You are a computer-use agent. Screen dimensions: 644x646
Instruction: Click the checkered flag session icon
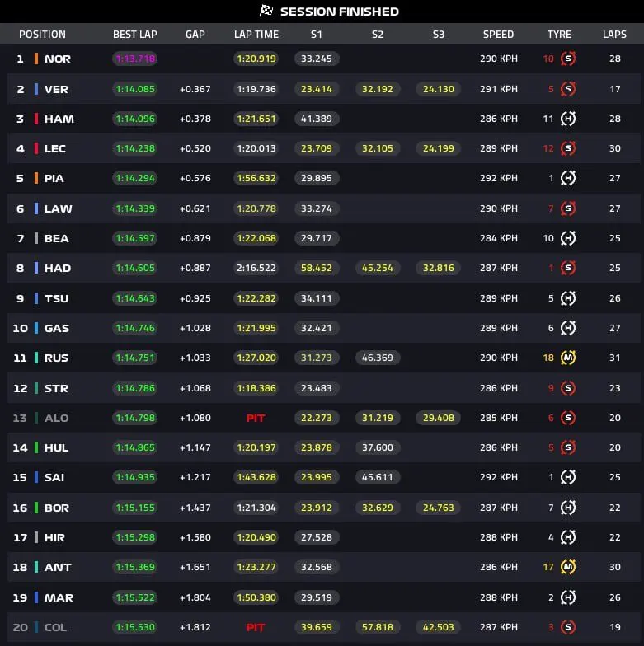(266, 11)
